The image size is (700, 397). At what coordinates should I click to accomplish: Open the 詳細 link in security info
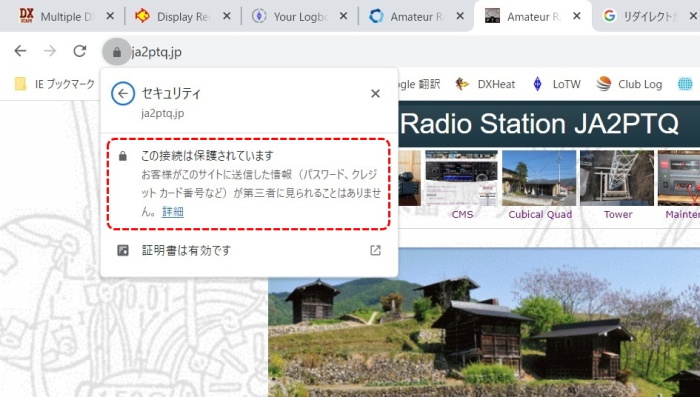coord(173,212)
